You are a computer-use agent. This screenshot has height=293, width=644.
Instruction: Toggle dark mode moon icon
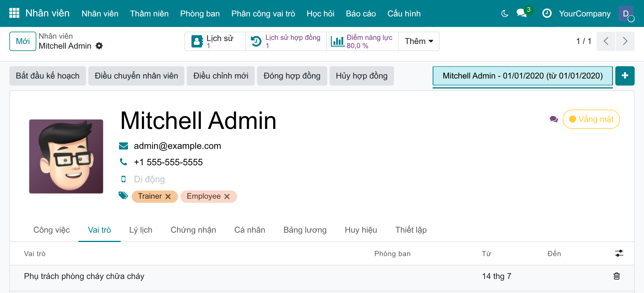click(x=505, y=13)
